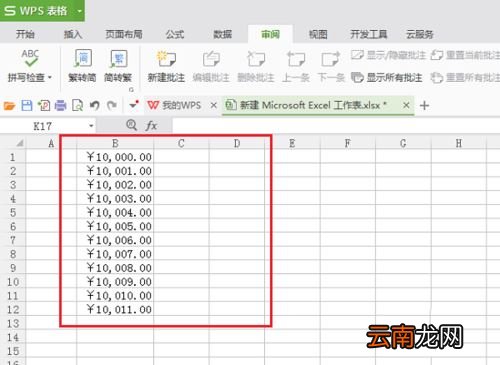Select row 14 header
This screenshot has height=365, width=500.
[13, 337]
